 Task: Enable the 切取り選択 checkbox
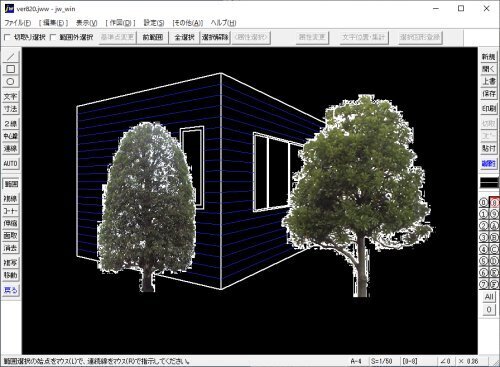coord(7,37)
